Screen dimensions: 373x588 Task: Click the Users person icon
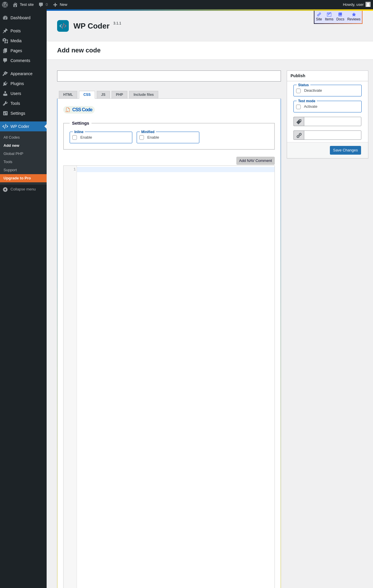5,93
